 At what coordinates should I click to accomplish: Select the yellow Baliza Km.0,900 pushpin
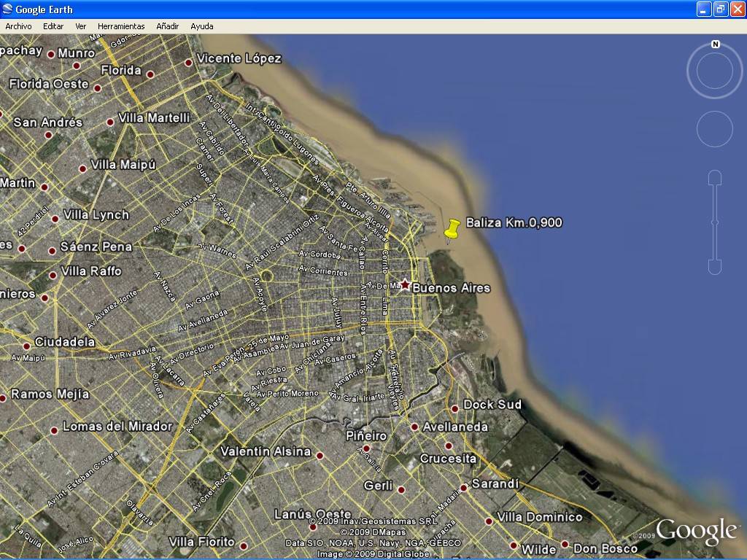pyautogui.click(x=451, y=231)
